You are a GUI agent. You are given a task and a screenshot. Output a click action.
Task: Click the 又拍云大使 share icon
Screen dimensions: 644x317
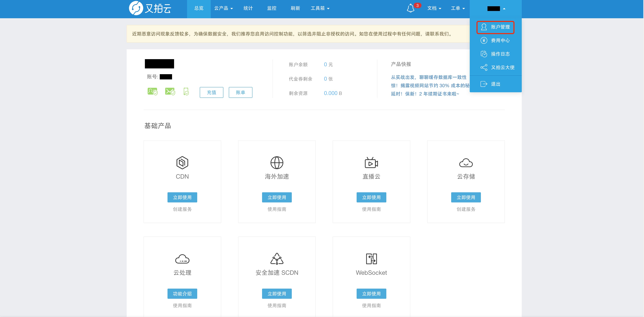coord(484,67)
